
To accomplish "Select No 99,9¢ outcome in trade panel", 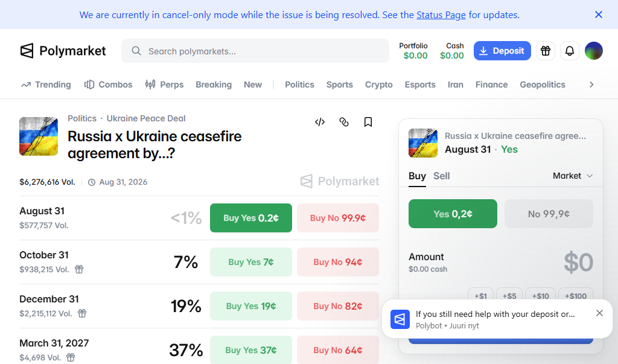I will tap(549, 214).
